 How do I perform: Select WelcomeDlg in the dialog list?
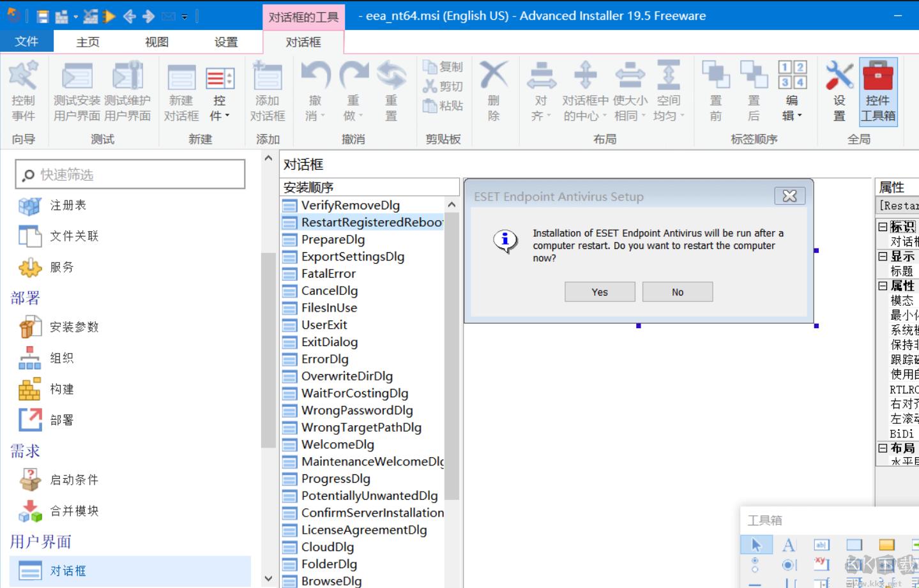coord(337,444)
